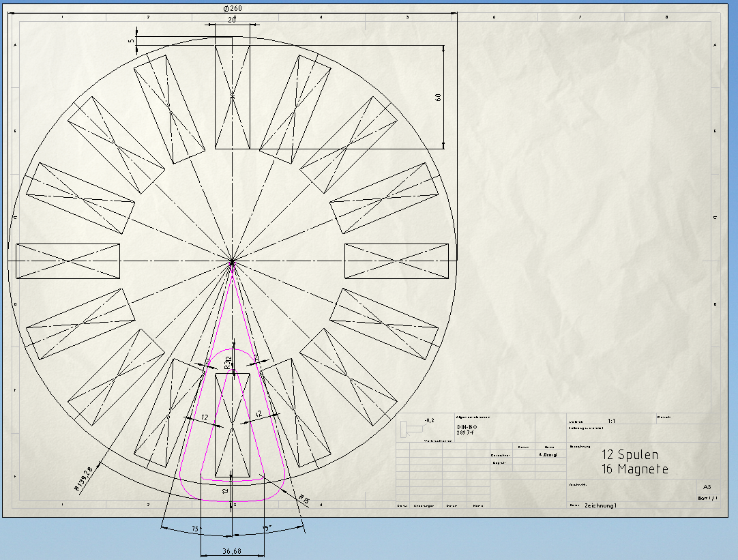Select the "12 Spulen" title text
Viewport: 738px width, 560px height.
click(x=630, y=455)
